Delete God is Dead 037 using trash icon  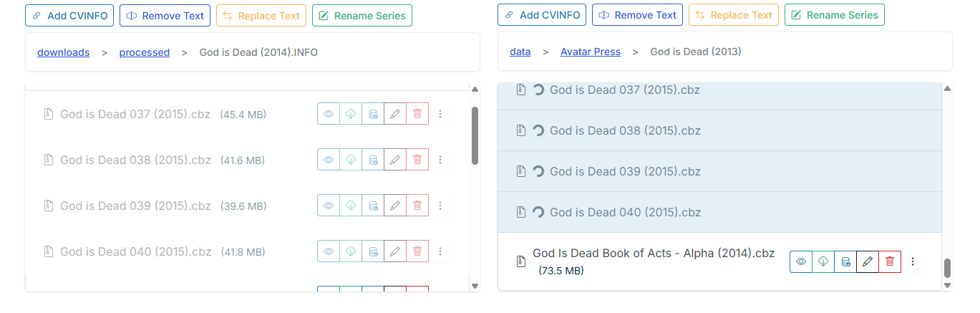[x=417, y=114]
